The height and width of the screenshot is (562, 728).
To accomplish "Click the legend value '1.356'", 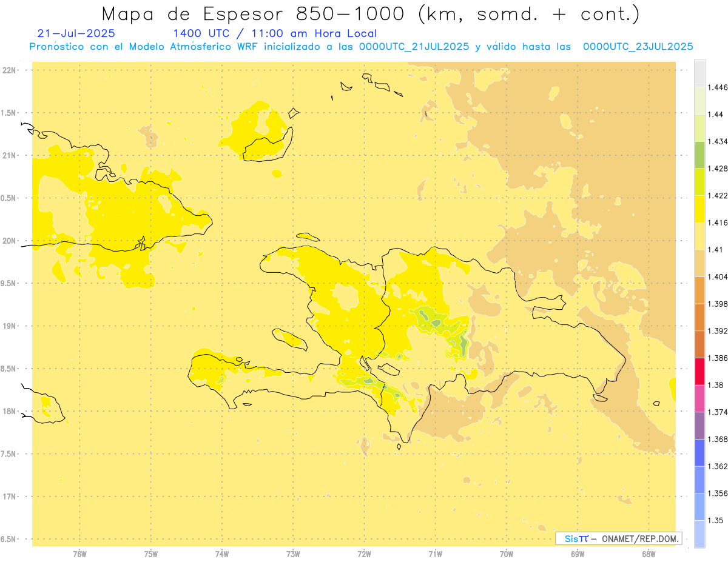I will pos(717,493).
